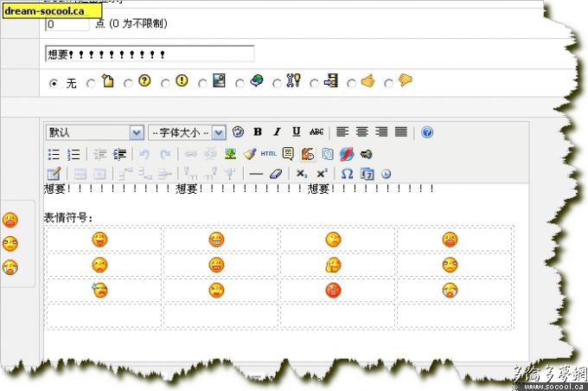588x391 pixels.
Task: Open the editor help icon
Action: 427,132
